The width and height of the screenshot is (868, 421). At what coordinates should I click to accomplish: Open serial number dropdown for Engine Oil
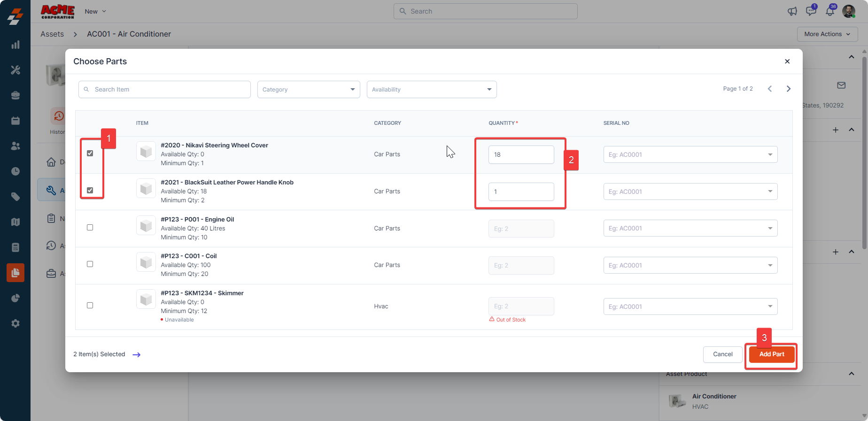click(x=690, y=228)
